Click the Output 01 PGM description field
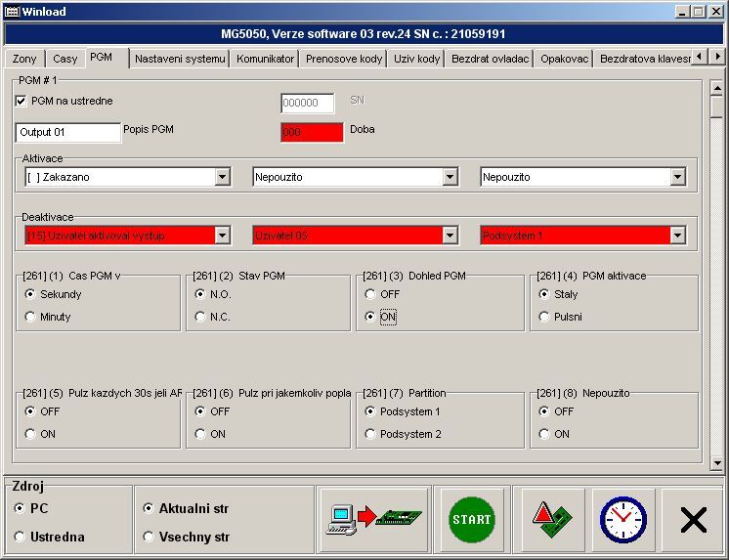Screen dimensions: 729x560 [67, 132]
